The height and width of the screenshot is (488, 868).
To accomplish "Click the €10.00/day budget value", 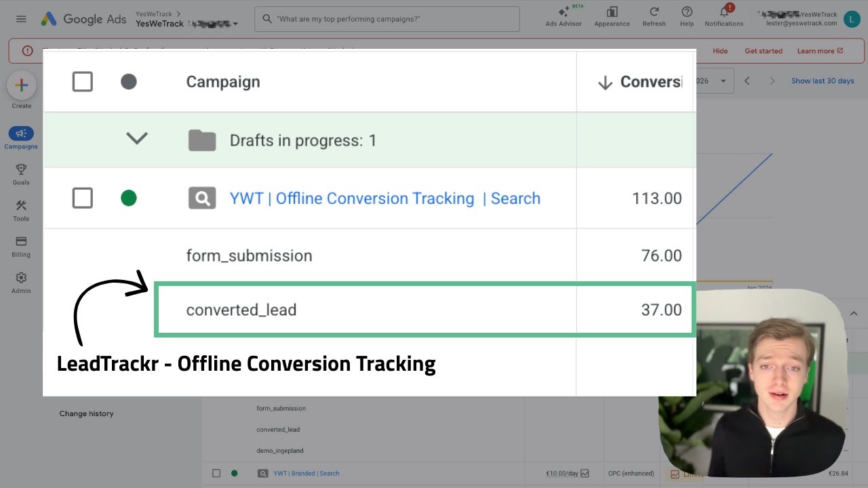I will pyautogui.click(x=561, y=473).
